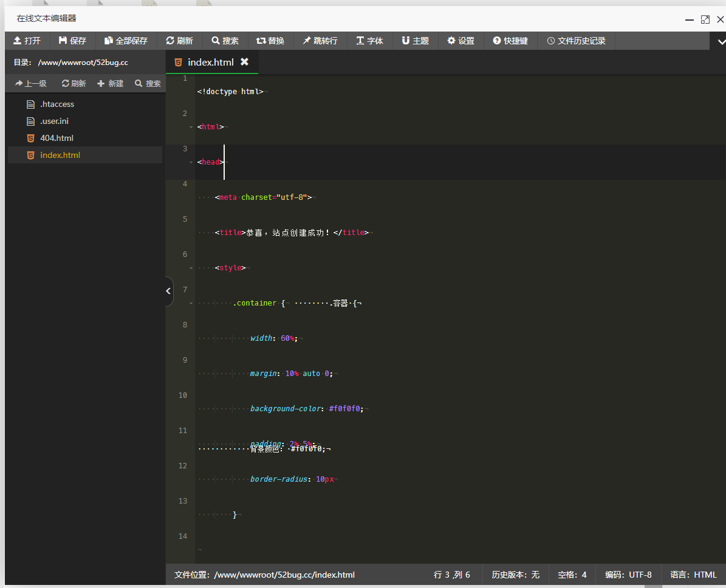Open 设置 settings with gear icon
Image resolution: width=726 pixels, height=588 pixels.
[x=461, y=41]
